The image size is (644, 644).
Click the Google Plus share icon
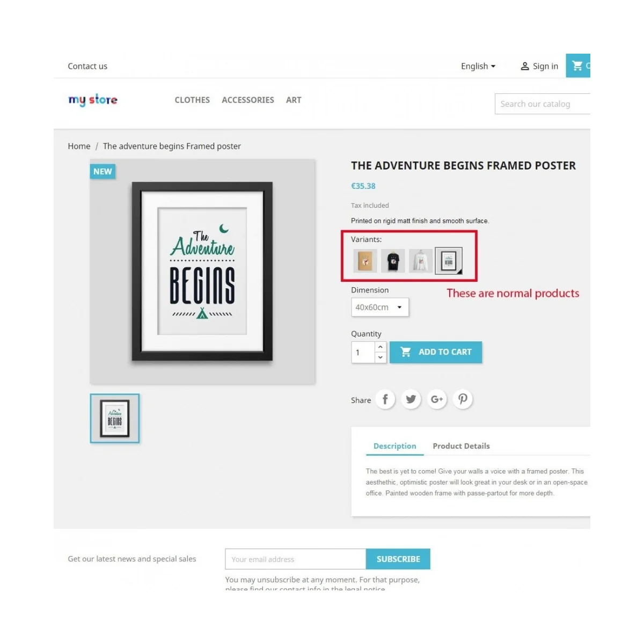(437, 399)
